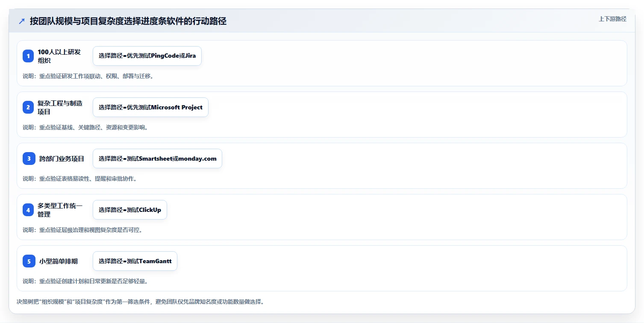Screen dimensions: 644x323
Task: Click the heading 按团队规模与项目复杂度选择进度条软件的行动路径
Action: tap(128, 21)
